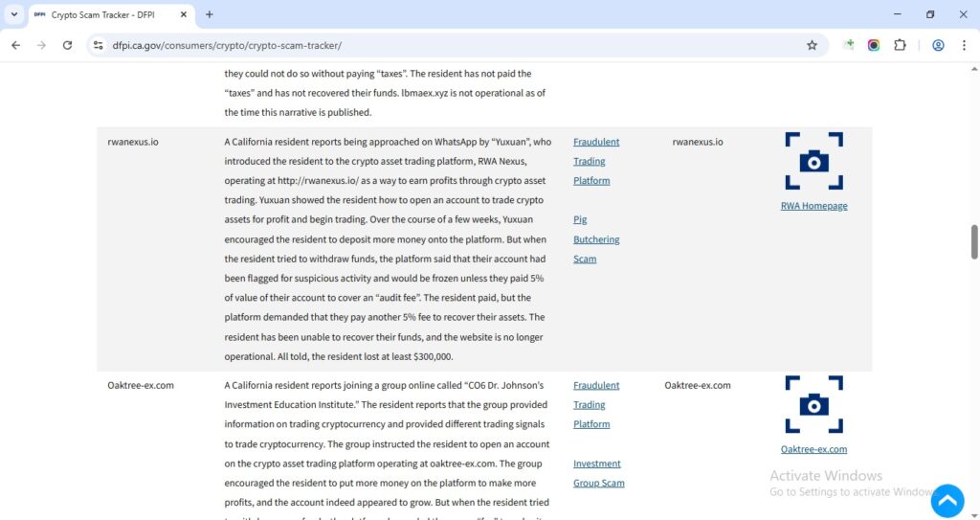
Task: Select Oaktree-ex.com in the first column
Action: (141, 386)
